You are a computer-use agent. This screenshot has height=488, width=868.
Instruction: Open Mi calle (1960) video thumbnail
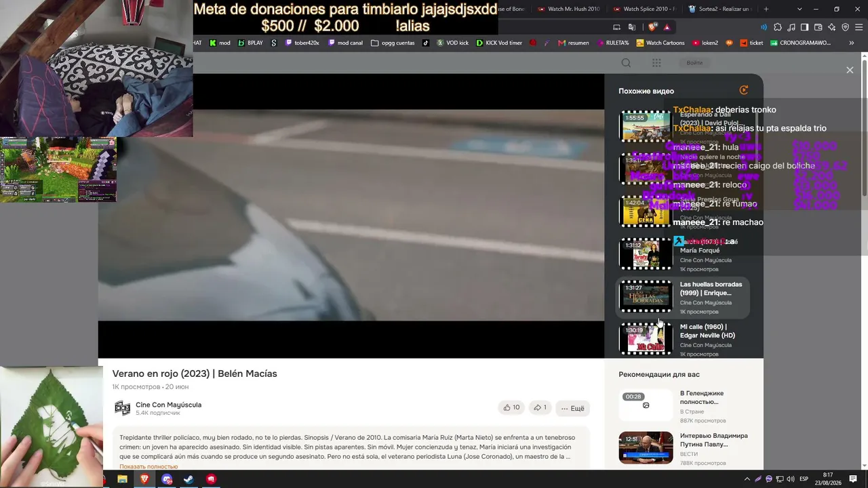[x=646, y=339]
